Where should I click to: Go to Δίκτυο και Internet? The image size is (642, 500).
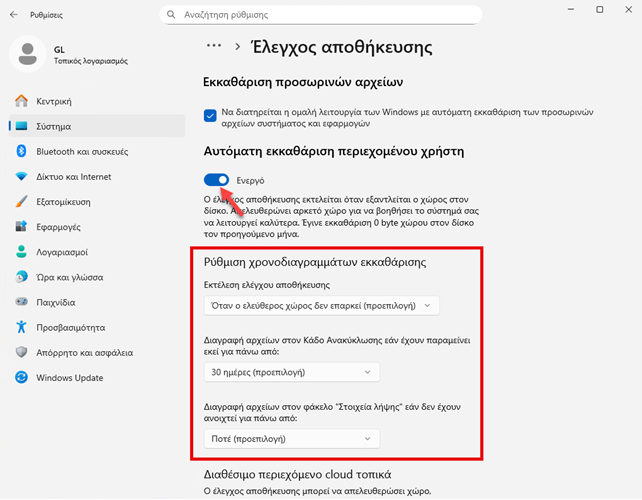coord(97,176)
